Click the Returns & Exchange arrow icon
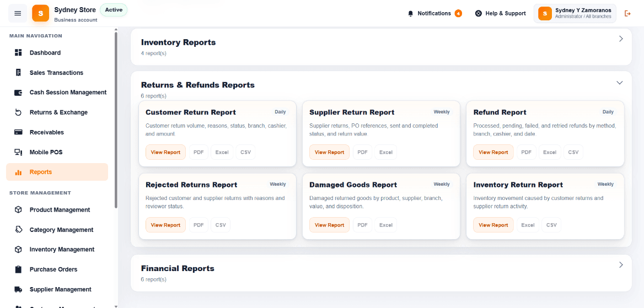Screen dimensions: 644x308 click(x=18, y=112)
